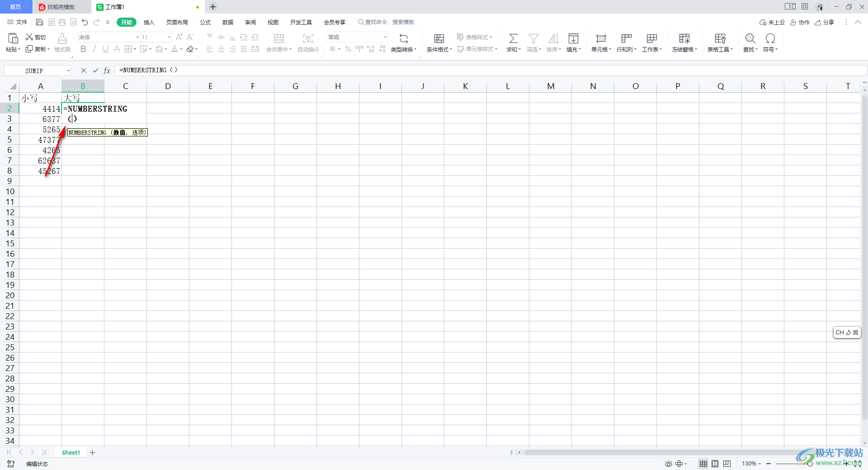Screen dimensions: 868x470
Task: Click the Merge and Center (合并居中) icon
Action: pyautogui.click(x=279, y=38)
